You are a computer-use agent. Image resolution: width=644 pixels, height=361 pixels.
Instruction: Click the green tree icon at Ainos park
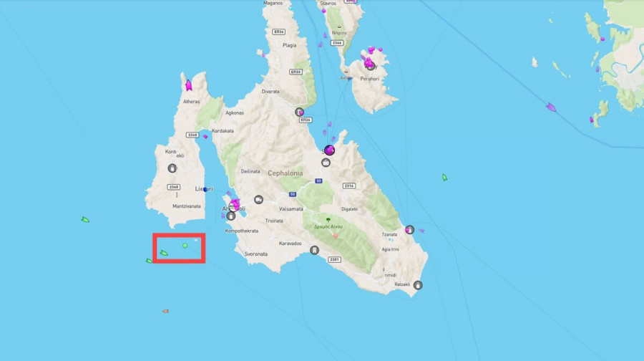click(328, 220)
